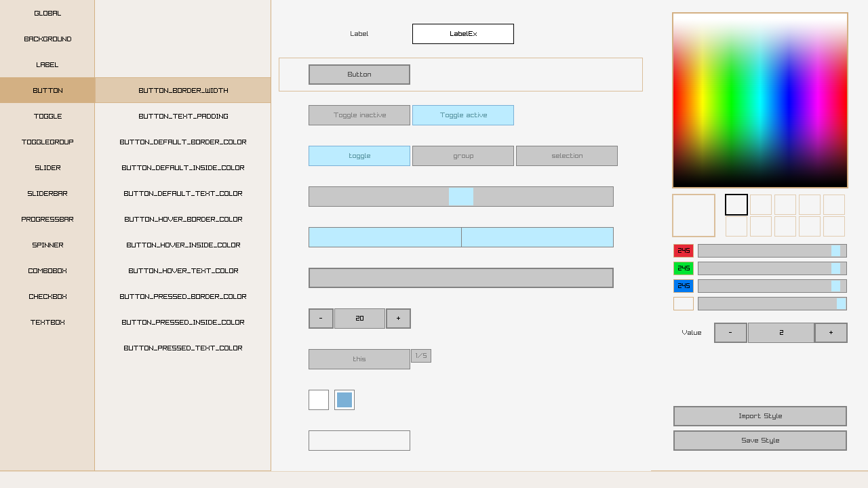This screenshot has width=868, height=488.
Task: Click the spinner minus button beside 20
Action: click(x=321, y=319)
